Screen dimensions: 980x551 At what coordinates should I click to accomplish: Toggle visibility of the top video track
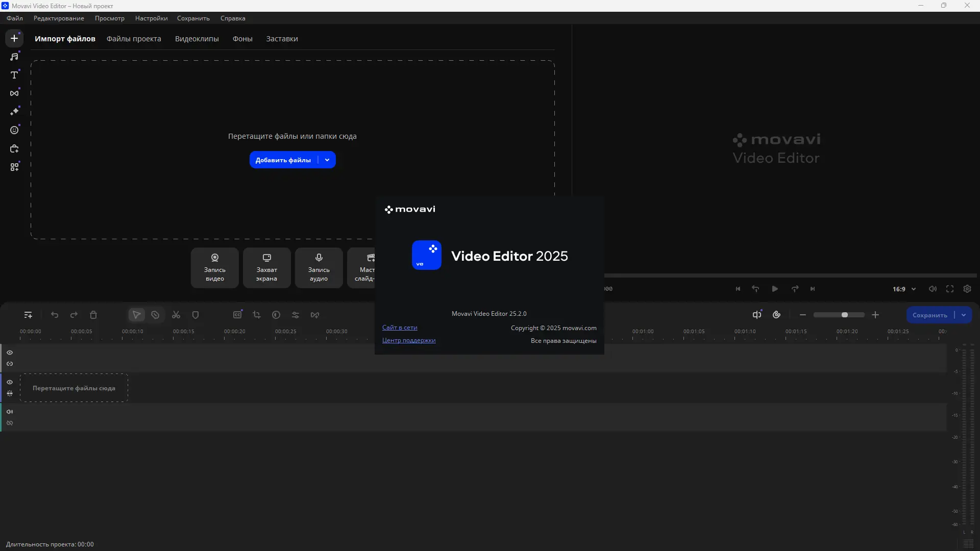coord(10,353)
